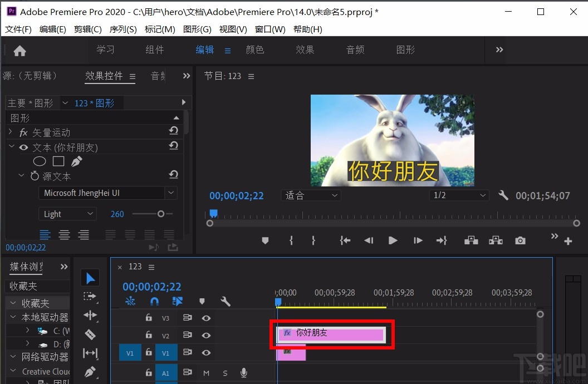The height and width of the screenshot is (384, 588).
Task: Toggle snap magnet in timeline
Action: pyautogui.click(x=154, y=301)
